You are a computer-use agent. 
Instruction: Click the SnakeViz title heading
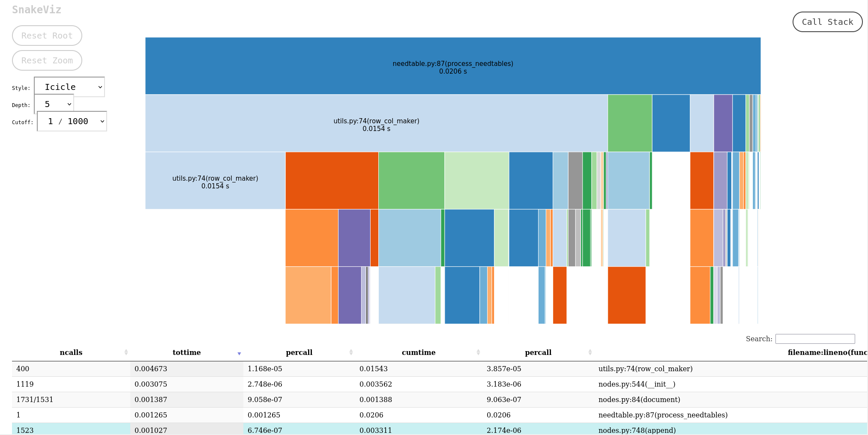pyautogui.click(x=37, y=10)
